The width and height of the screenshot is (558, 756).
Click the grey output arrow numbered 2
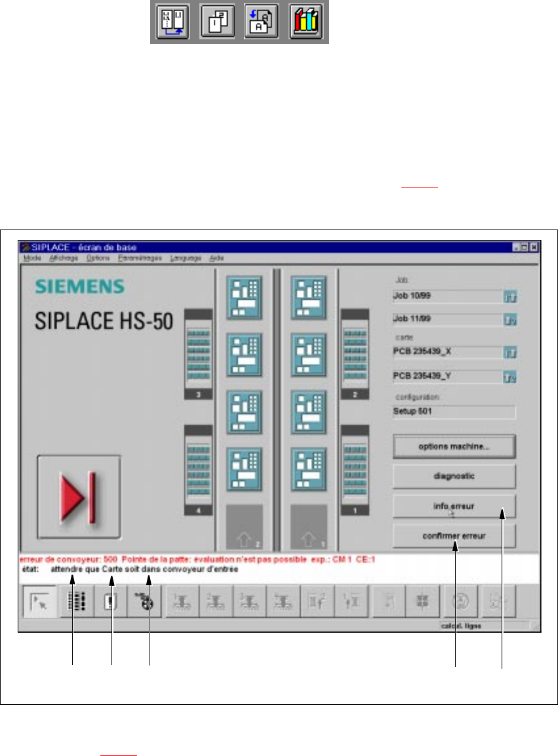(x=245, y=527)
